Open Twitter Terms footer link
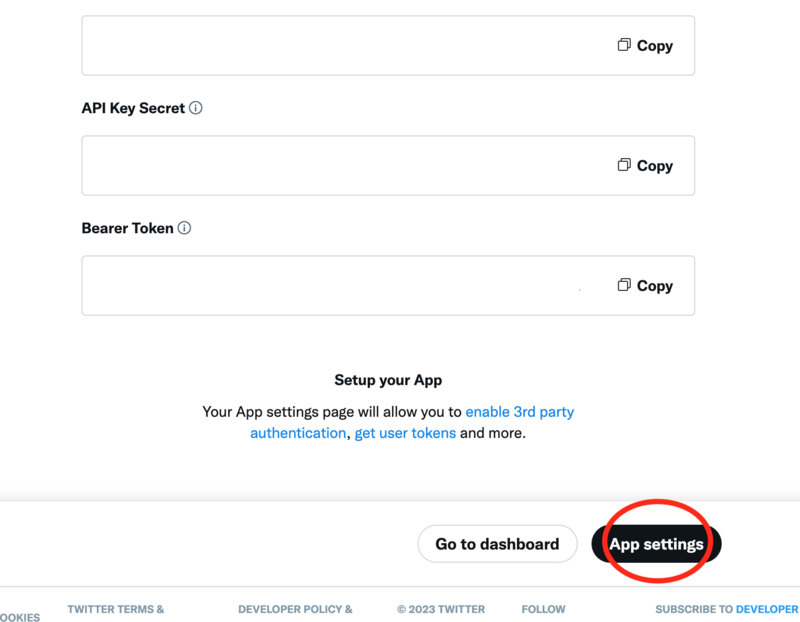 (115, 609)
